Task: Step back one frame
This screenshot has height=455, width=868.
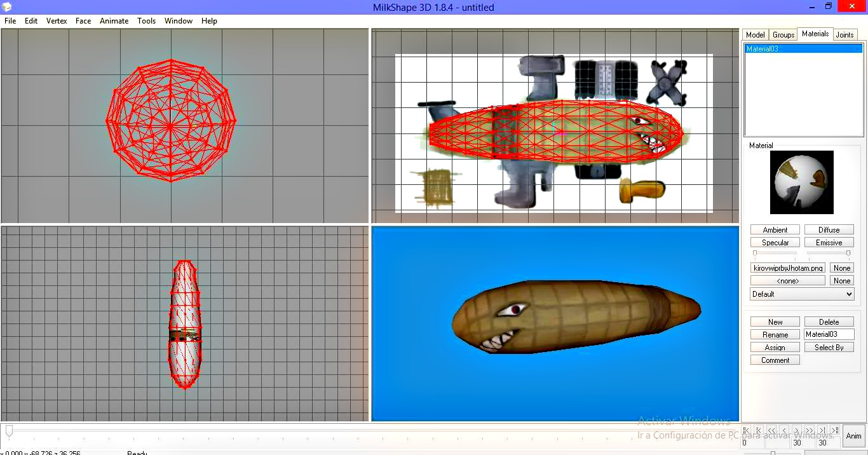Action: (x=784, y=430)
